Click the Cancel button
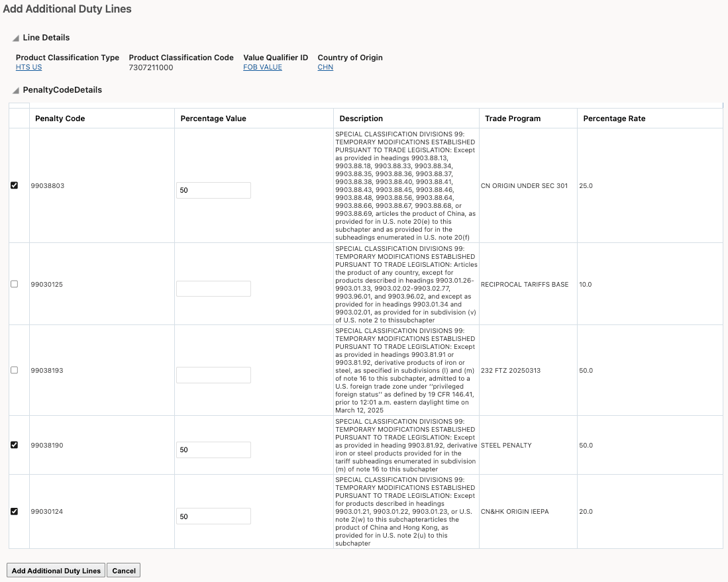 tap(123, 570)
